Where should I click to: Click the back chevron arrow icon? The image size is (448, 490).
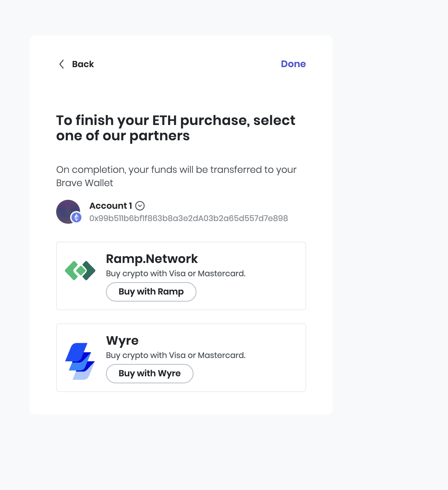click(x=61, y=64)
